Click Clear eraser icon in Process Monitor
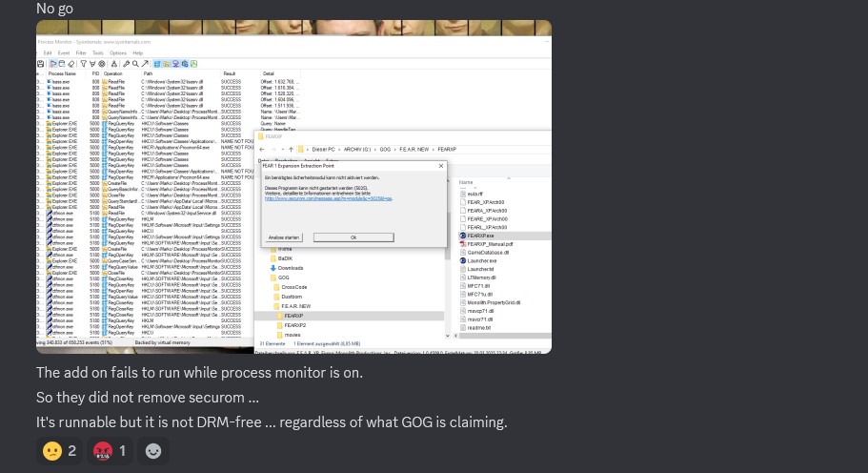 (71, 64)
